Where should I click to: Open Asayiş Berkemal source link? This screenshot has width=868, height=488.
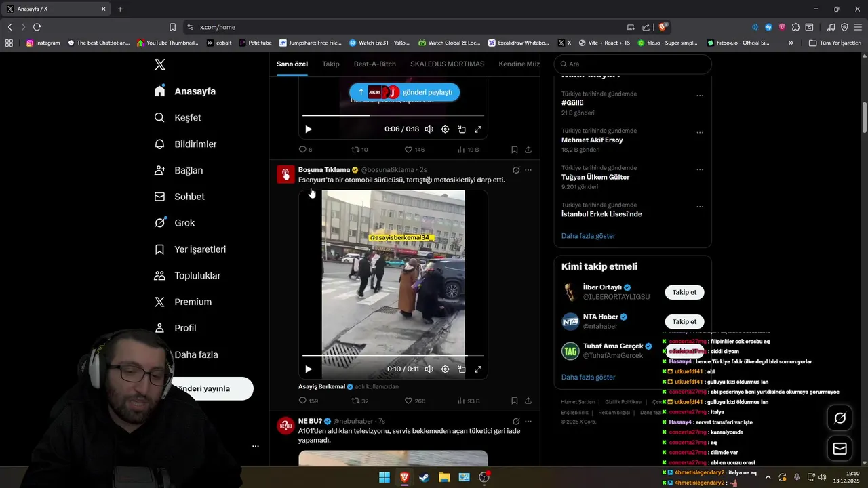point(321,386)
